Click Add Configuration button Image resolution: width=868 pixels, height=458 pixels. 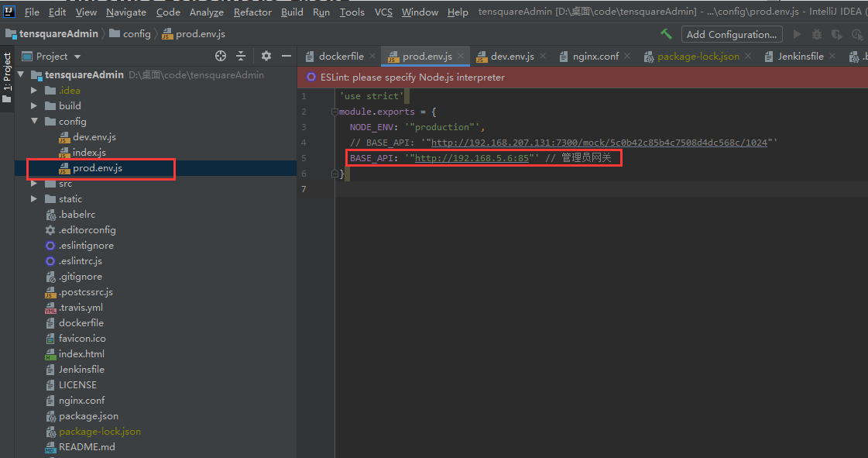click(732, 34)
